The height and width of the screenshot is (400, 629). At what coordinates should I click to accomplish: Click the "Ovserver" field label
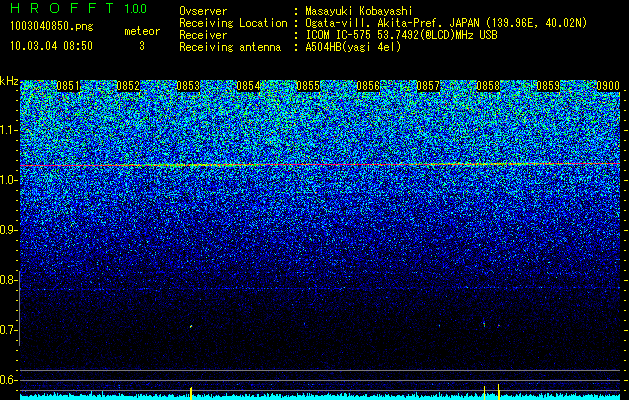pyautogui.click(x=203, y=11)
